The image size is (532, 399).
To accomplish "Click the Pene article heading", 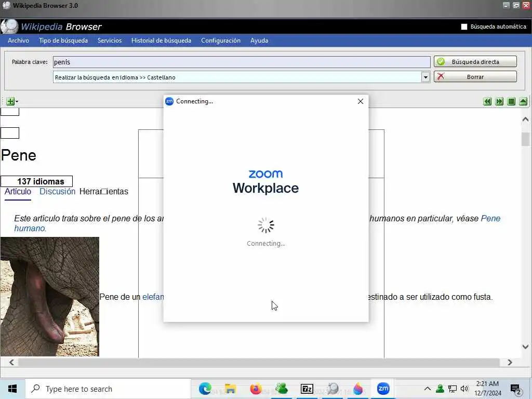I will pyautogui.click(x=19, y=155).
